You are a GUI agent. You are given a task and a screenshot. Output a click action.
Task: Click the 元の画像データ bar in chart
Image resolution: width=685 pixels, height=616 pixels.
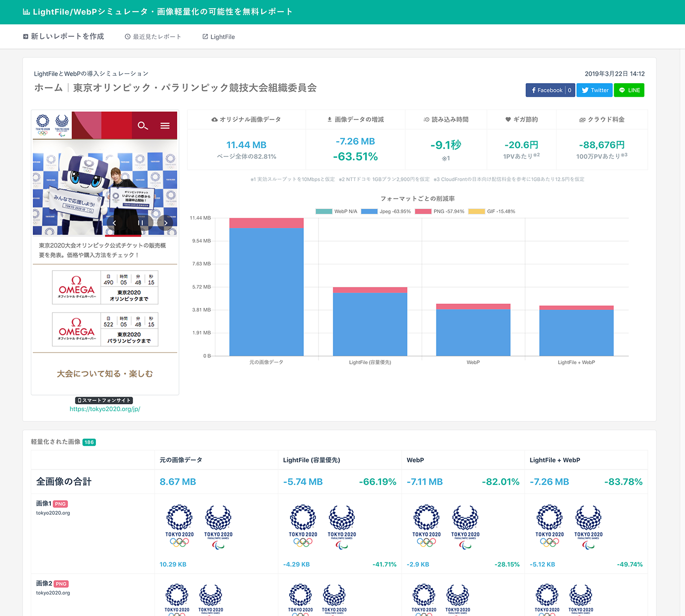coord(267,287)
